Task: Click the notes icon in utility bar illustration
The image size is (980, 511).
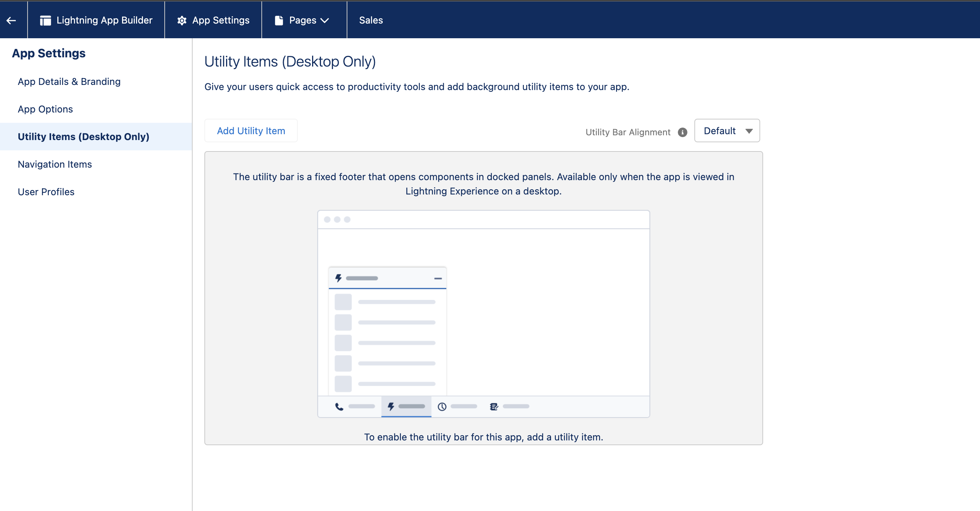Action: pos(494,406)
